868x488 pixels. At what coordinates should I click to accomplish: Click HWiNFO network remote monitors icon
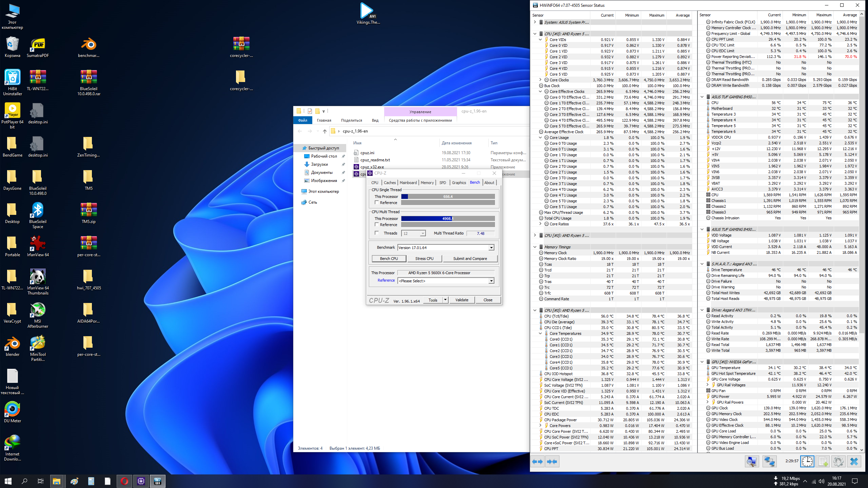[769, 462]
